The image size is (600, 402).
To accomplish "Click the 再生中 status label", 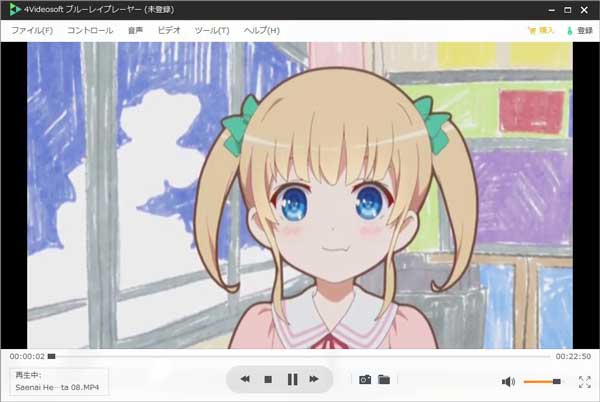I will click(x=28, y=375).
